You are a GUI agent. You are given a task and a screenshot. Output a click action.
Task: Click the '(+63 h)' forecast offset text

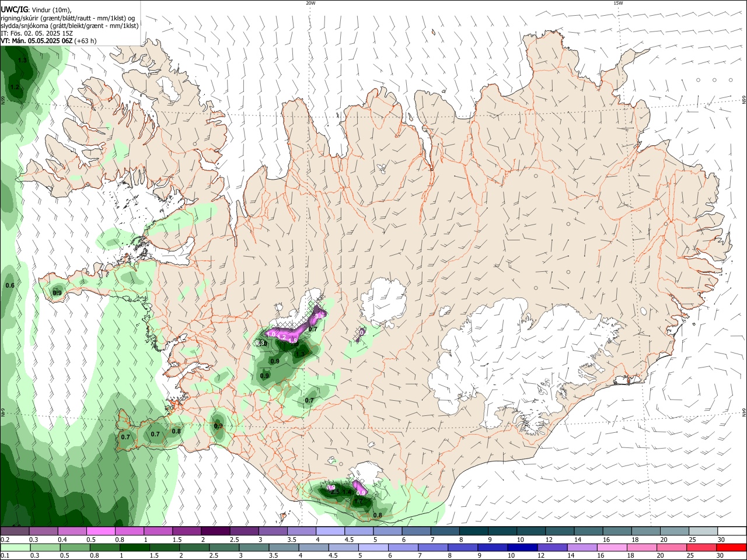tap(86, 41)
